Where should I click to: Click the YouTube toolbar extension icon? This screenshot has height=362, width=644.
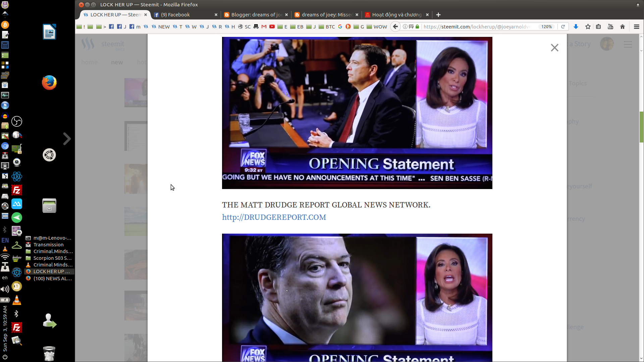pyautogui.click(x=610, y=26)
